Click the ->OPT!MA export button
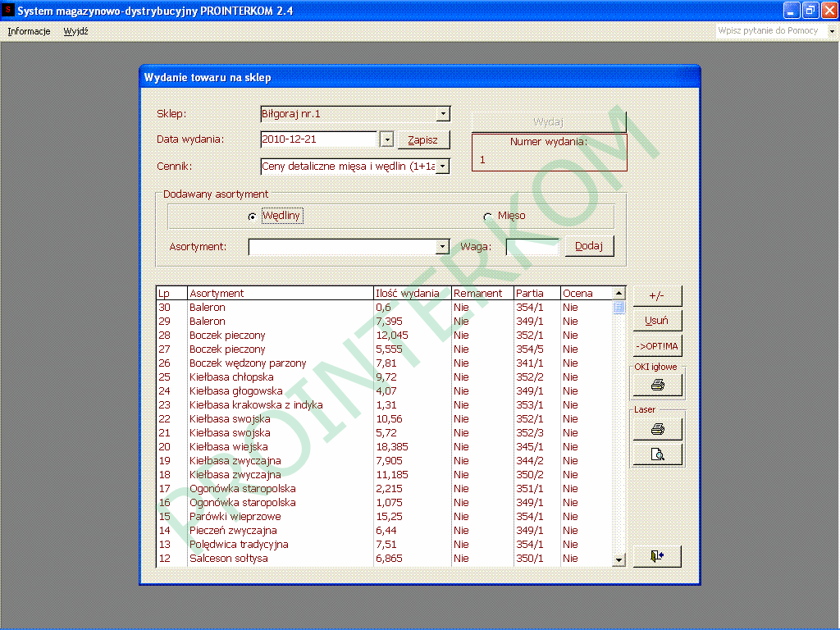The width and height of the screenshot is (840, 630). 657,345
